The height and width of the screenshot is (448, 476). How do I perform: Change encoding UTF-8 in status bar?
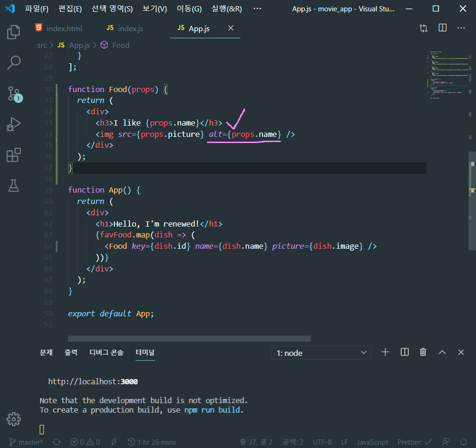(x=322, y=442)
